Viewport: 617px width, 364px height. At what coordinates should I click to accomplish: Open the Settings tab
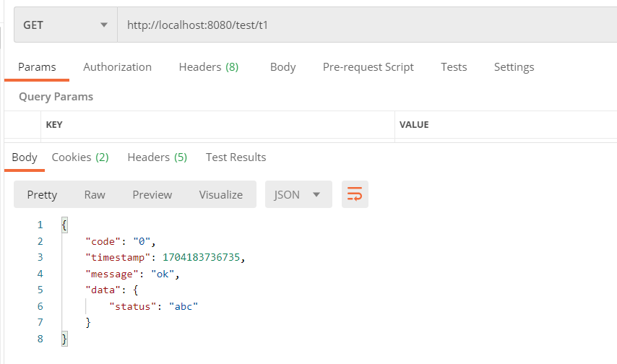click(x=514, y=67)
